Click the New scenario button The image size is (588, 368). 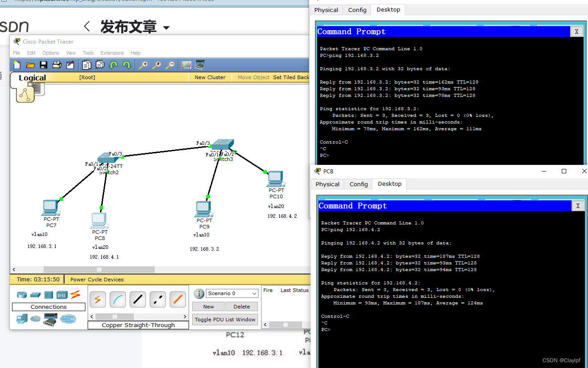pos(209,307)
